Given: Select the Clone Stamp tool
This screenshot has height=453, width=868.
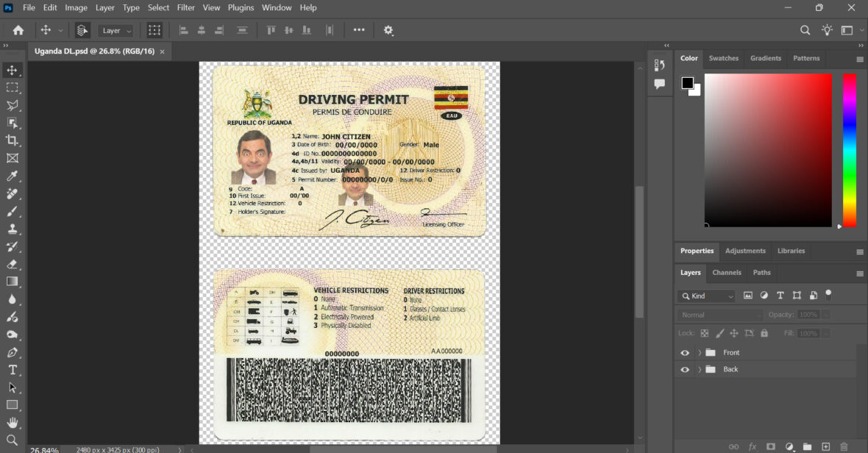Looking at the screenshot, I should click(x=13, y=229).
